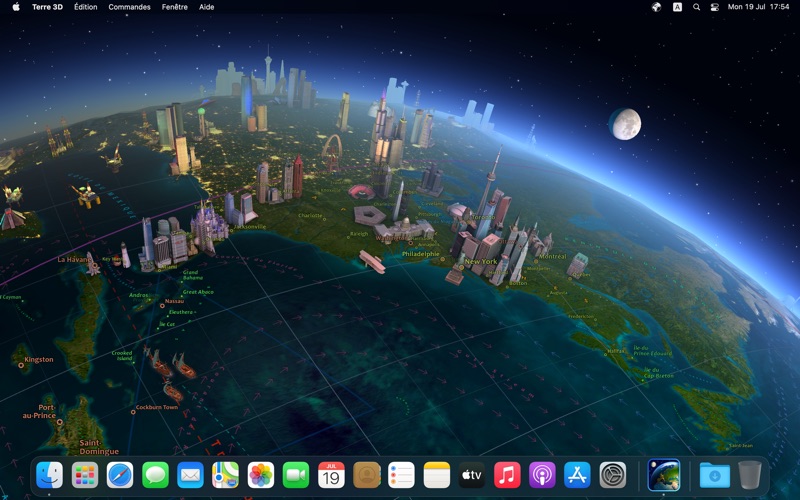Click the Wright brothers biplane model
Image resolution: width=800 pixels, height=500 pixels.
(372, 261)
